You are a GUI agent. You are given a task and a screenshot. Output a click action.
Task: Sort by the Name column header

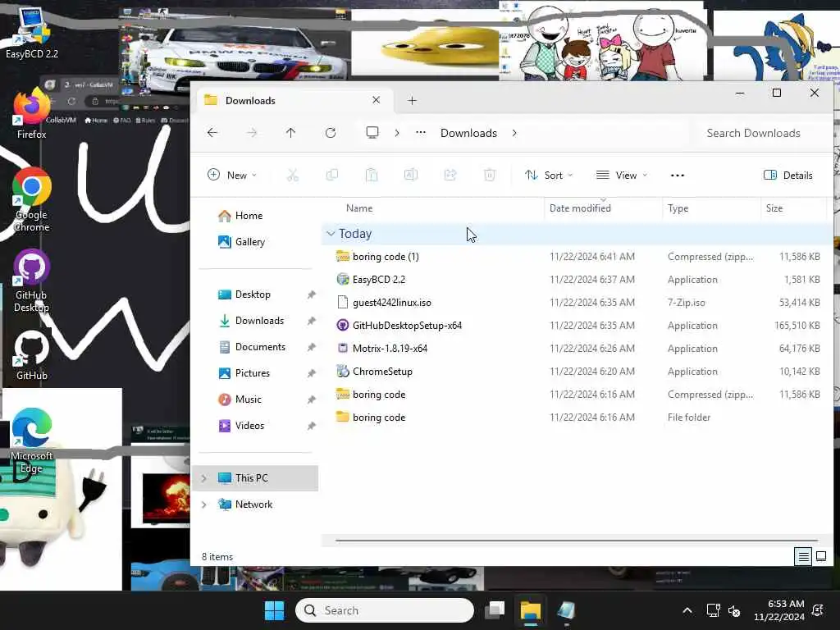pos(359,208)
